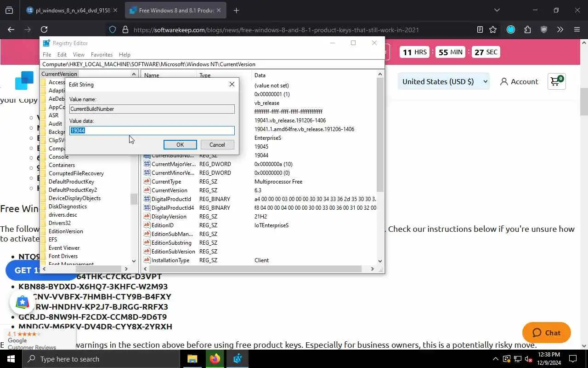Open Firefox from the taskbar
This screenshot has height=368, width=588.
tap(215, 359)
